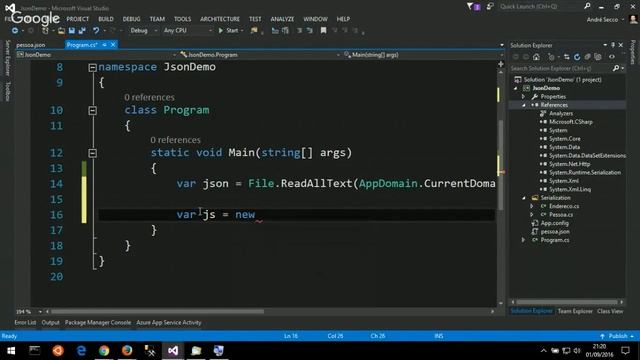
Task: Click the Solution Explorer horizontal scrollbar
Action: point(567,302)
